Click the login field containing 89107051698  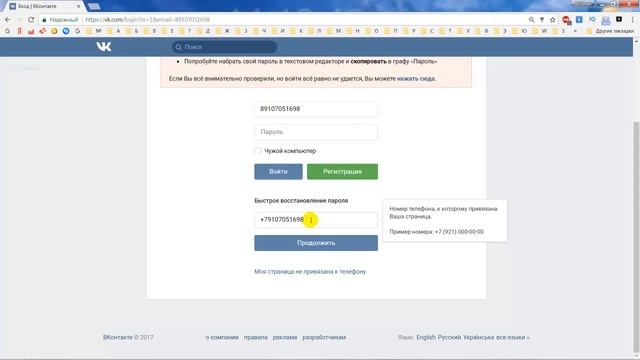pyautogui.click(x=316, y=109)
